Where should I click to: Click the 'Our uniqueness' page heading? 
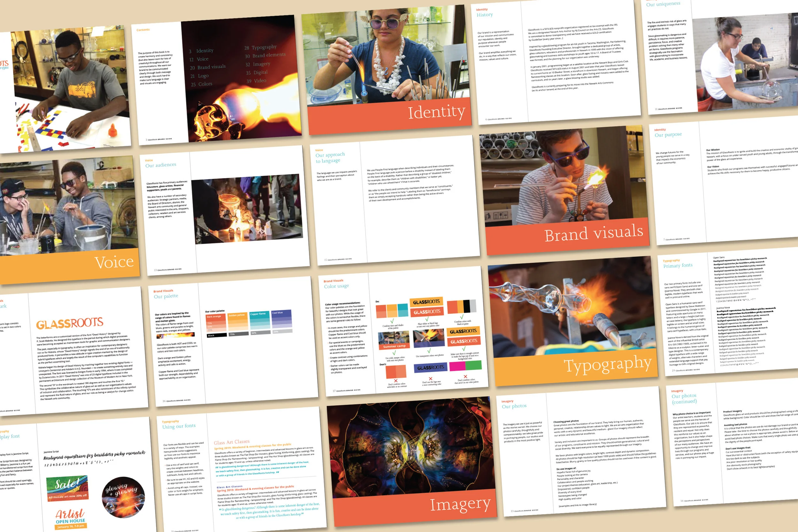[x=663, y=4]
